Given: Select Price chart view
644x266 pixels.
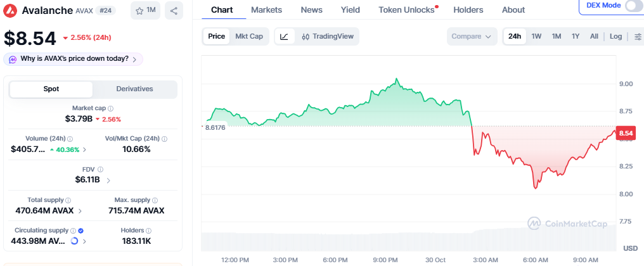Looking at the screenshot, I should click(x=216, y=36).
